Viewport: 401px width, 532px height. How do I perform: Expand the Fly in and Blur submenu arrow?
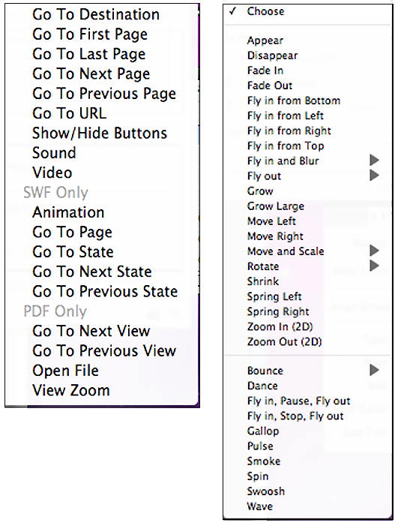click(x=374, y=160)
